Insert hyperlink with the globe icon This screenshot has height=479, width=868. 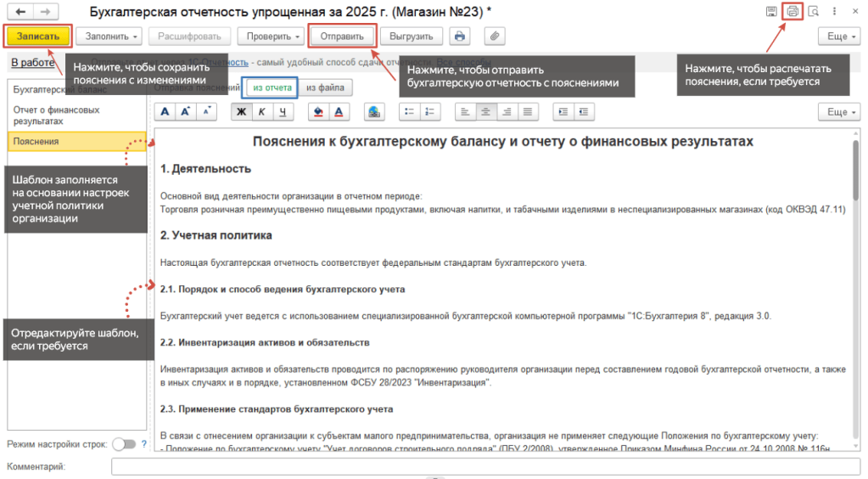[374, 112]
